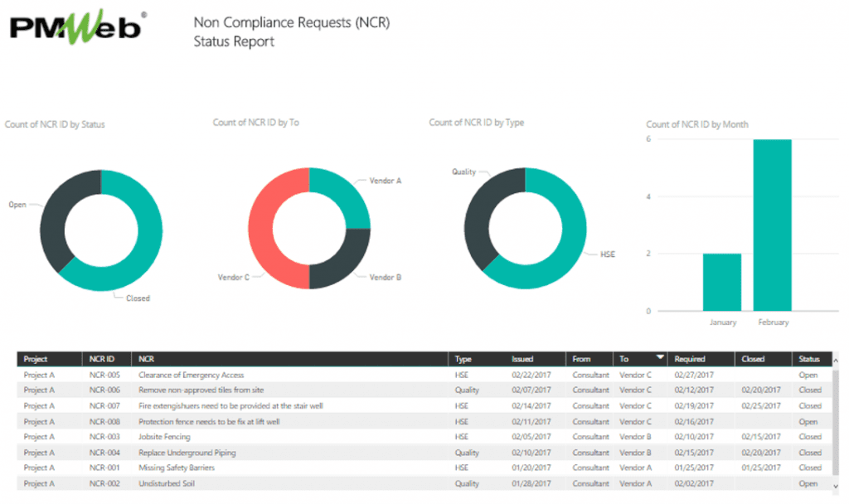Click closed date 02/15/2017 in NCR-003 row
849x504 pixels.
[x=761, y=436]
